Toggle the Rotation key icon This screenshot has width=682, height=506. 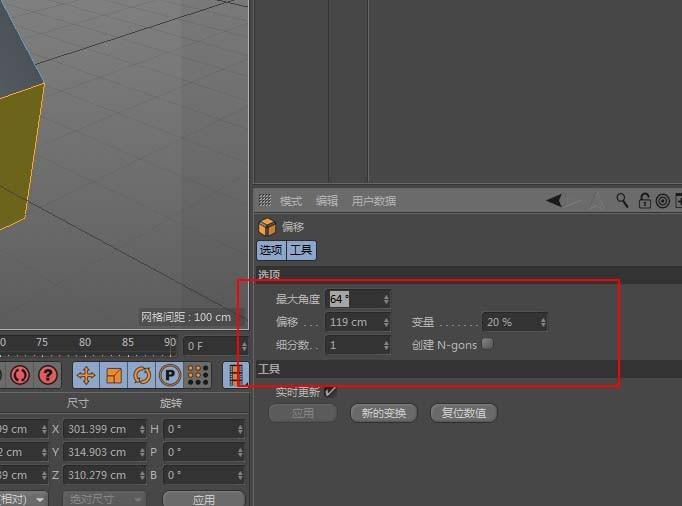click(142, 375)
